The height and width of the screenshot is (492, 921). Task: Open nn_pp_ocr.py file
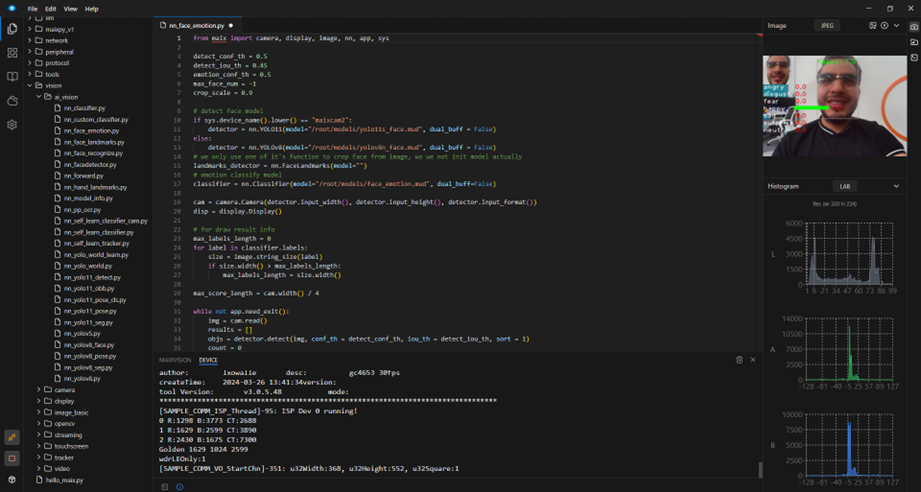[82, 210]
